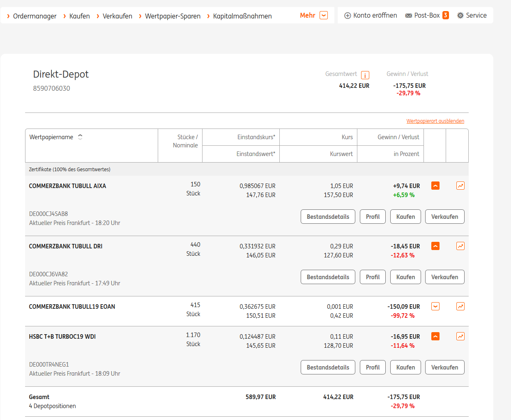
Task: Click the Konto eröffnen plus icon
Action: (348, 16)
